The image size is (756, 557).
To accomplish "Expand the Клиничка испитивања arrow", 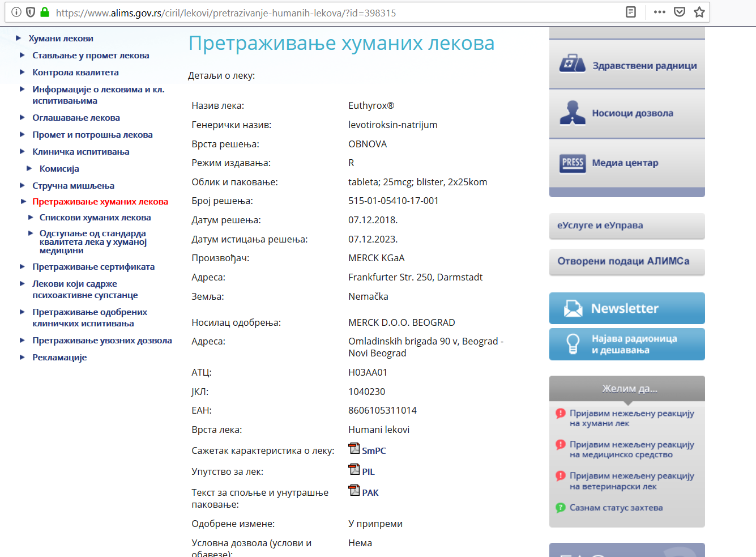I will 22,151.
